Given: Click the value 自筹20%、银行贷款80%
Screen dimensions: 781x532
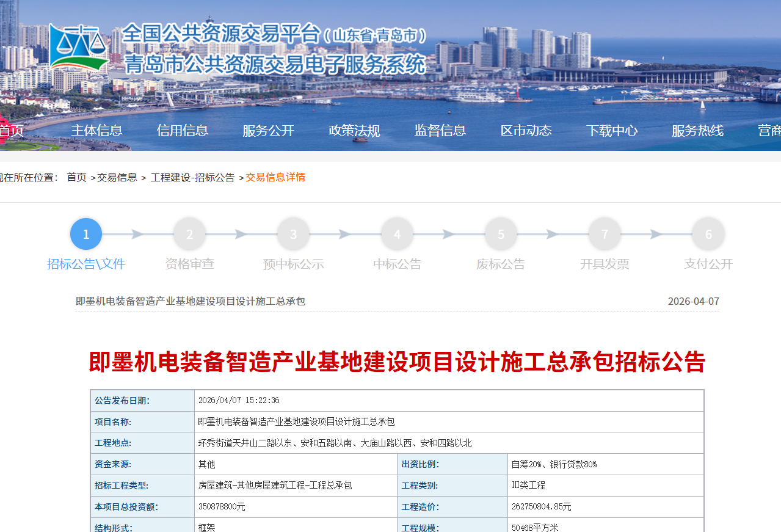Looking at the screenshot, I should tap(554, 464).
